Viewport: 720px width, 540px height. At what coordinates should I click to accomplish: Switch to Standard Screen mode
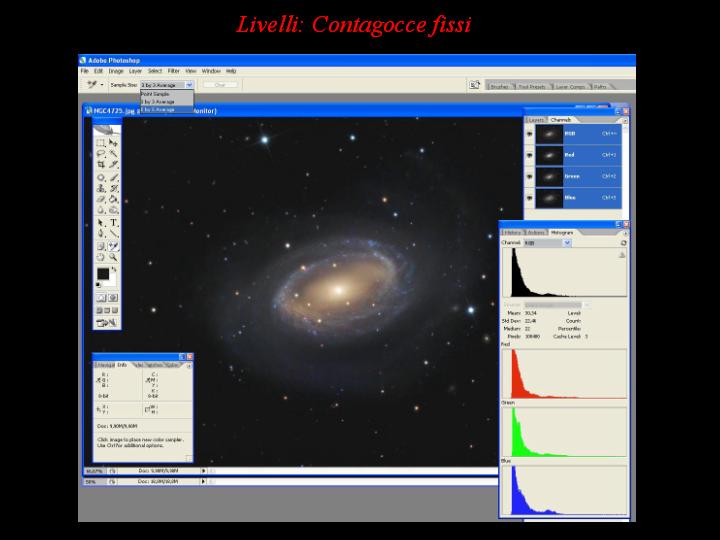[x=99, y=310]
